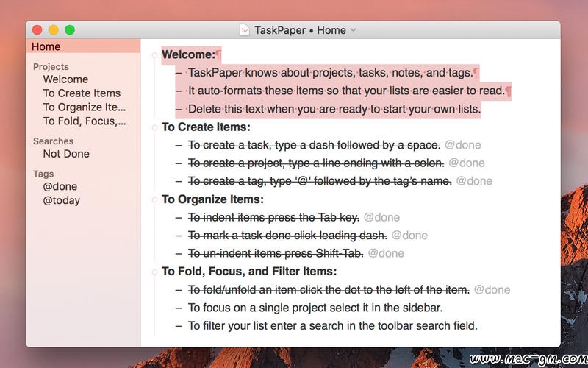The width and height of the screenshot is (588, 368).
Task: Open the title dropdown chevron next to Home
Action: [x=354, y=30]
